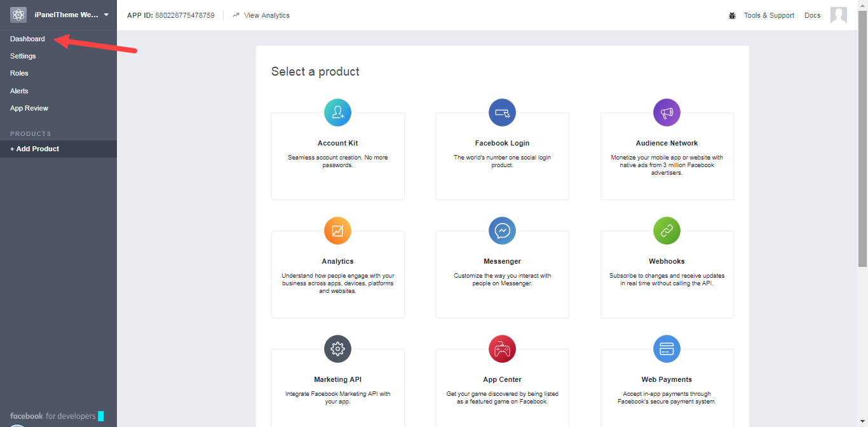This screenshot has height=427, width=868.
Task: Click the App Center card title
Action: tap(502, 379)
